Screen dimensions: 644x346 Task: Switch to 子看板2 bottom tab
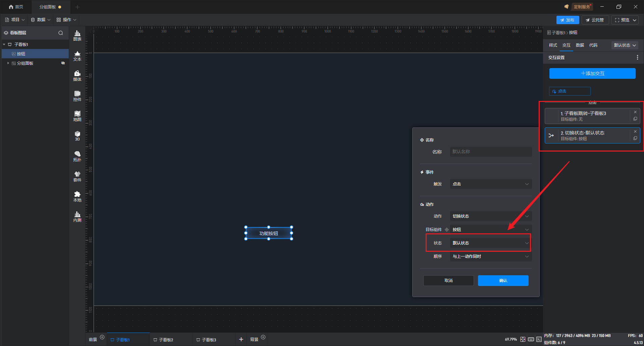(166, 340)
